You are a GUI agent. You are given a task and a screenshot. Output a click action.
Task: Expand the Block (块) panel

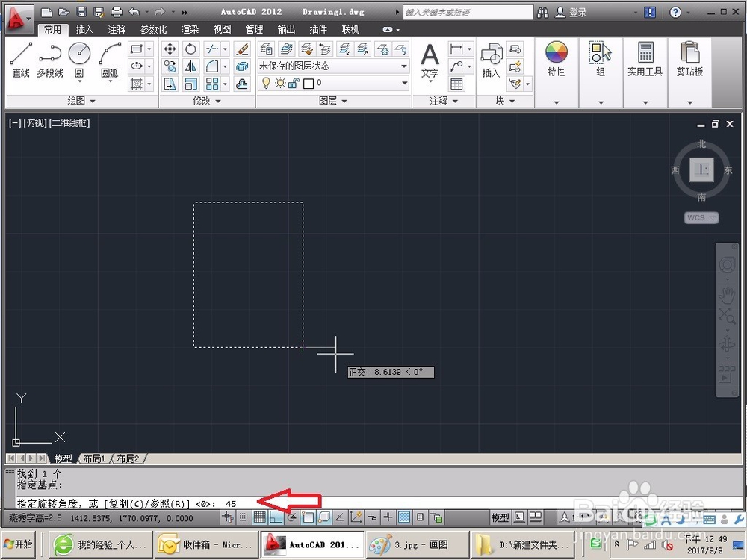[x=505, y=101]
